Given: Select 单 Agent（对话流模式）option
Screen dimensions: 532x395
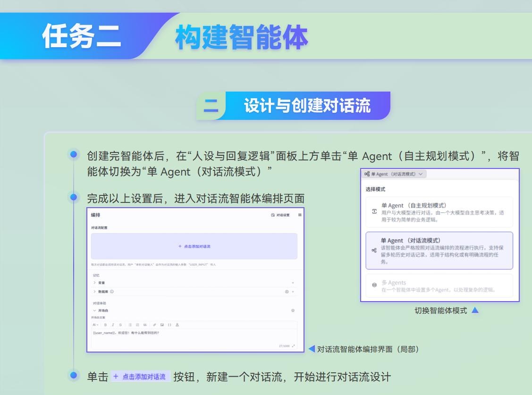Looking at the screenshot, I should [x=439, y=251].
